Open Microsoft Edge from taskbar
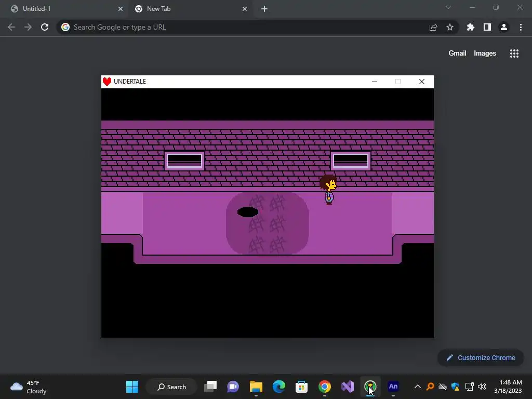532x399 pixels. point(279,387)
